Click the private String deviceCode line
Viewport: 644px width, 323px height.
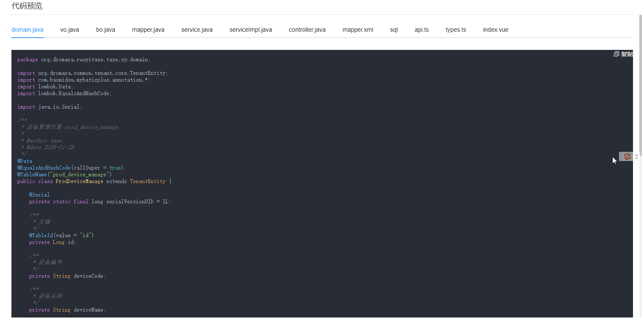68,276
